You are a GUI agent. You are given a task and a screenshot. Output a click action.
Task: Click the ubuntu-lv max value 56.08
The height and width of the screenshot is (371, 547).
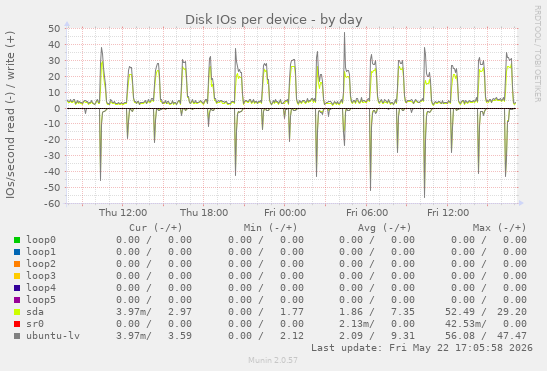tap(459, 335)
